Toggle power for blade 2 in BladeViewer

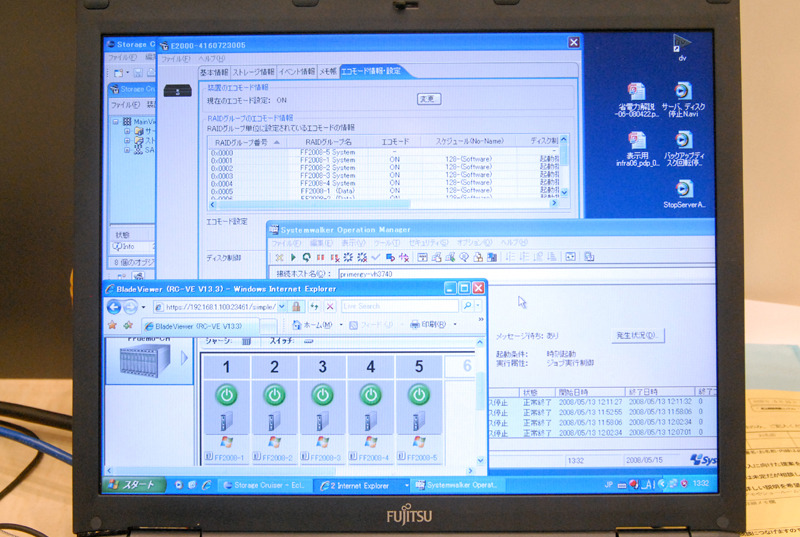point(274,395)
